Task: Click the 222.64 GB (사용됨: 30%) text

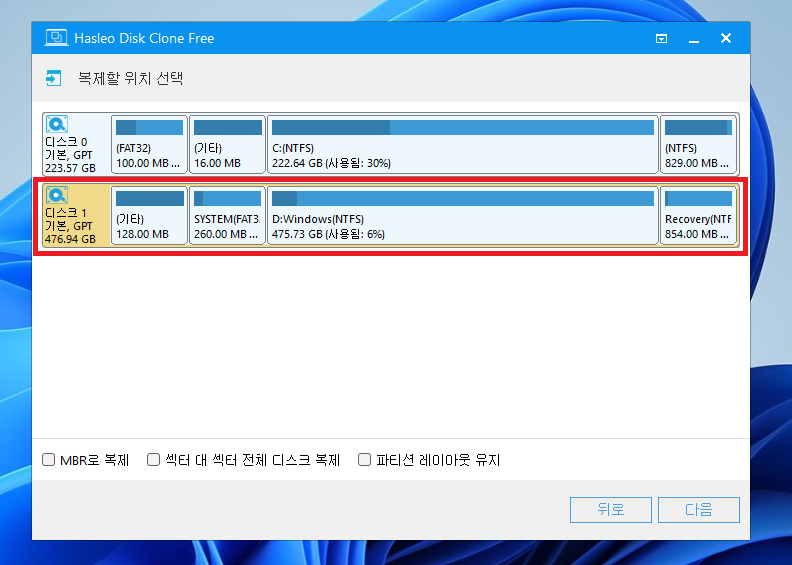Action: click(331, 163)
